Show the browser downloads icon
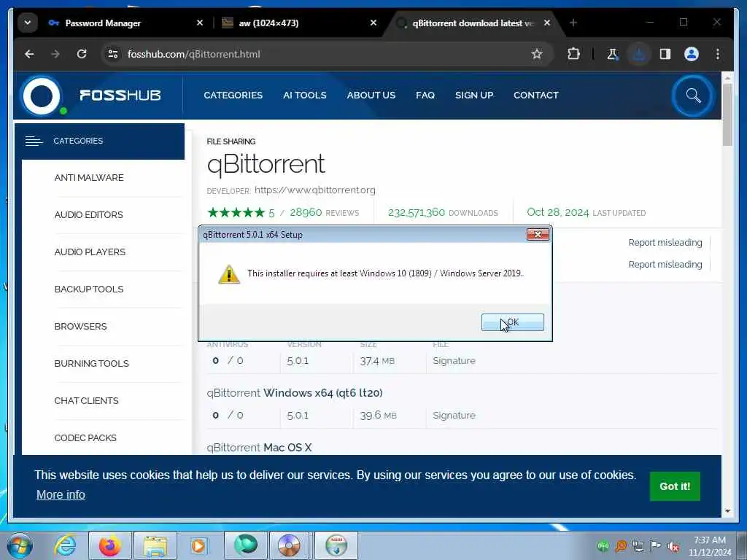 click(639, 54)
